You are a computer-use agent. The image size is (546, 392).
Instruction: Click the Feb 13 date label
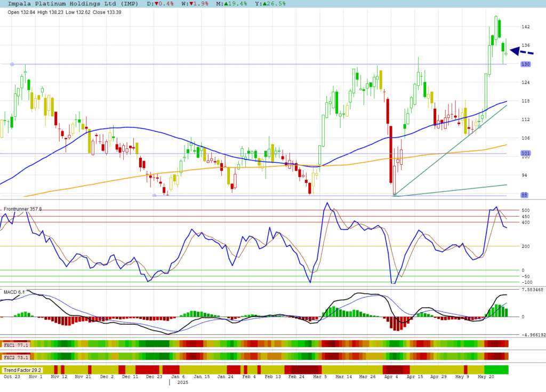coord(272,377)
